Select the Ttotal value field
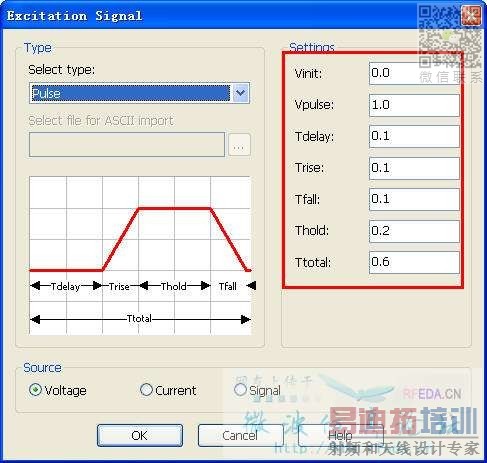This screenshot has height=463, width=487. point(414,262)
